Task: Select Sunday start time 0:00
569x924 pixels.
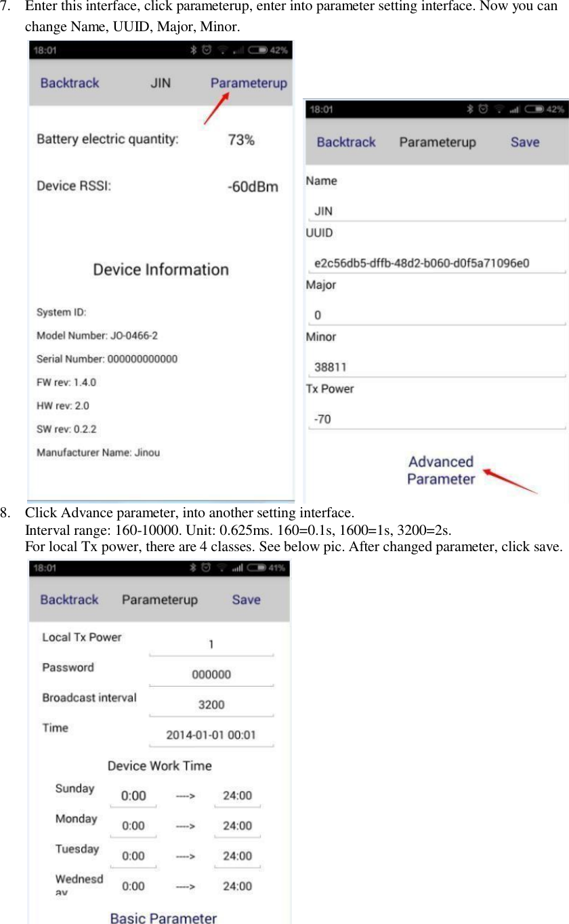Action: 133,796
